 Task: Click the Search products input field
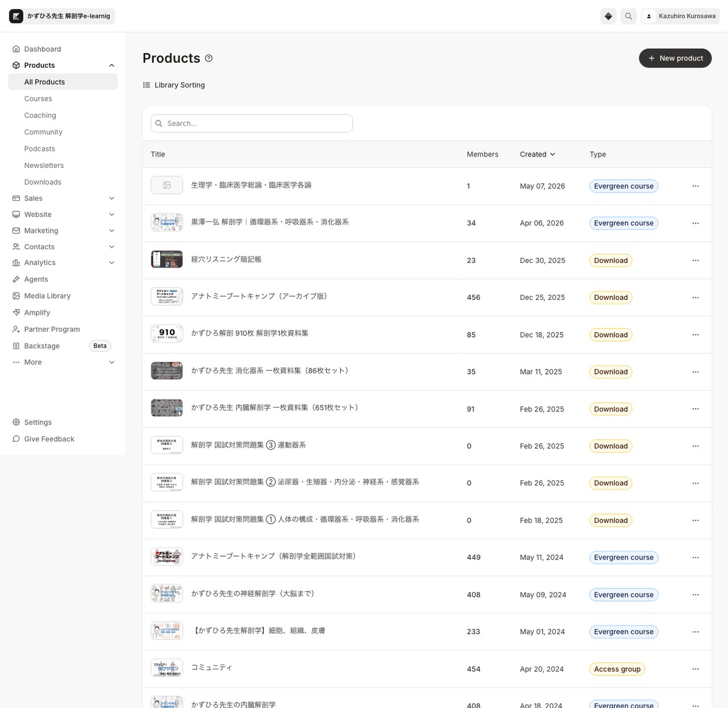click(251, 124)
